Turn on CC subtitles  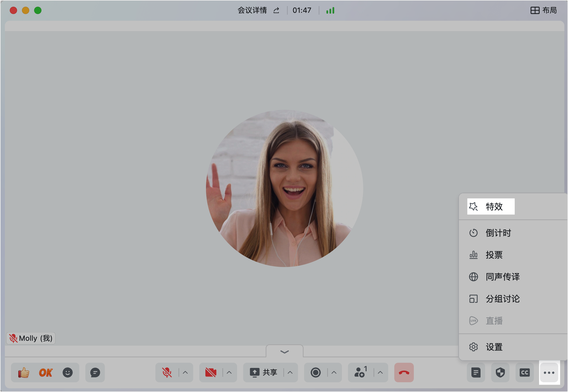(524, 372)
